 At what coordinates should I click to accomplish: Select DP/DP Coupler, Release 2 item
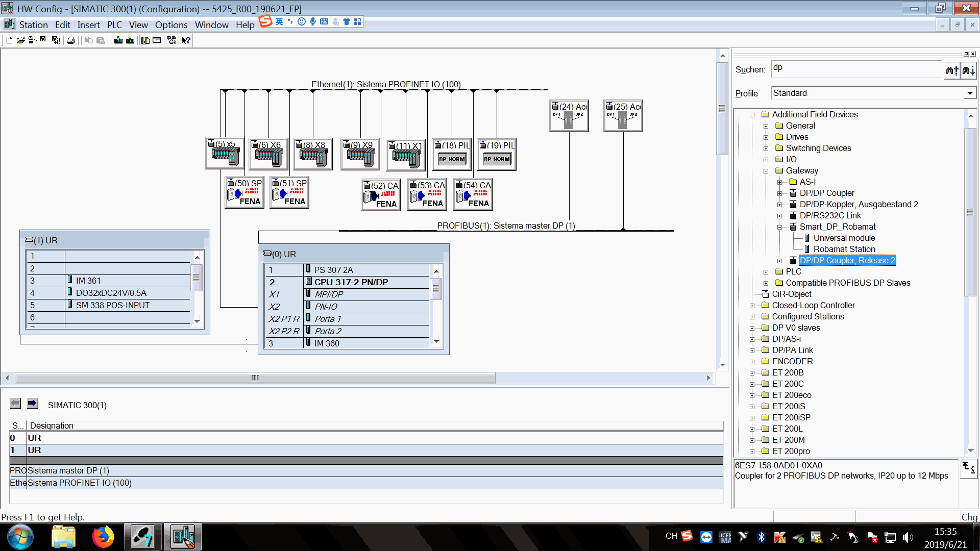847,261
